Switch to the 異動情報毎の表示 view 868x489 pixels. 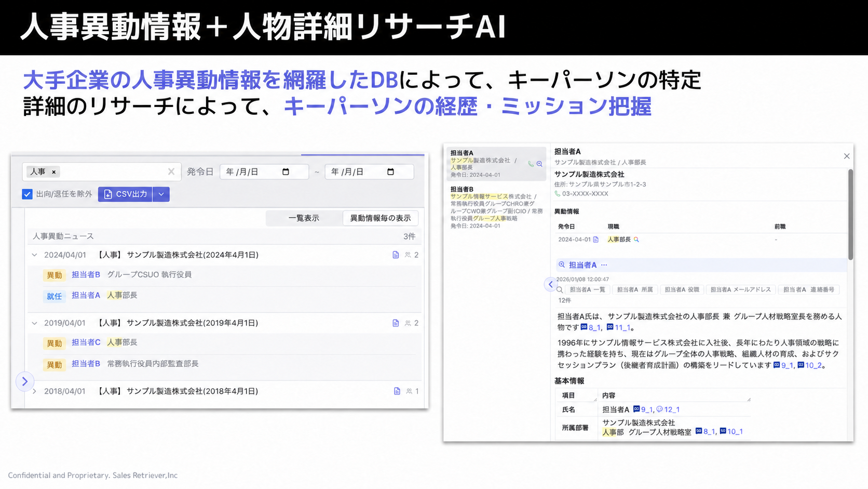pyautogui.click(x=381, y=218)
